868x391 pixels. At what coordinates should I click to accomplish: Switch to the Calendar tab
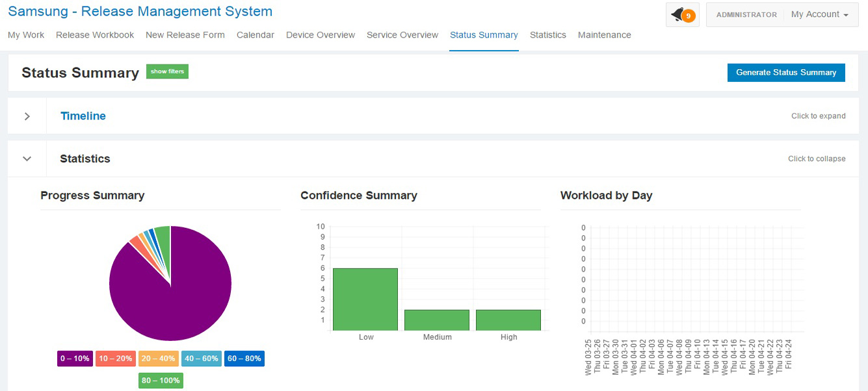pyautogui.click(x=256, y=35)
